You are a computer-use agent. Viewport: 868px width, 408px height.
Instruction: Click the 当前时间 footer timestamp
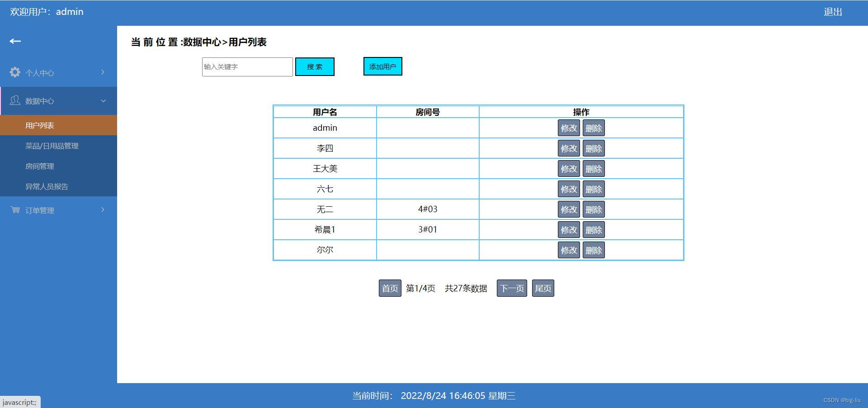pyautogui.click(x=434, y=396)
